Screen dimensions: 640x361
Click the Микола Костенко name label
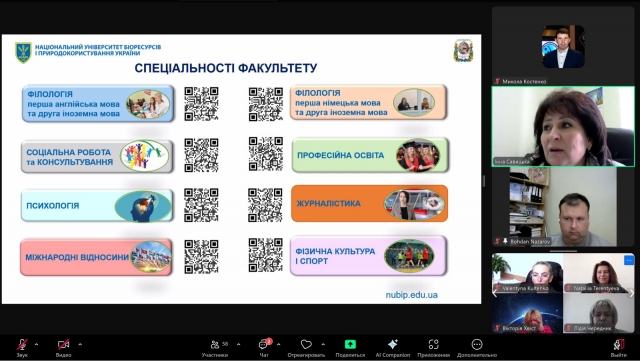[x=524, y=81]
